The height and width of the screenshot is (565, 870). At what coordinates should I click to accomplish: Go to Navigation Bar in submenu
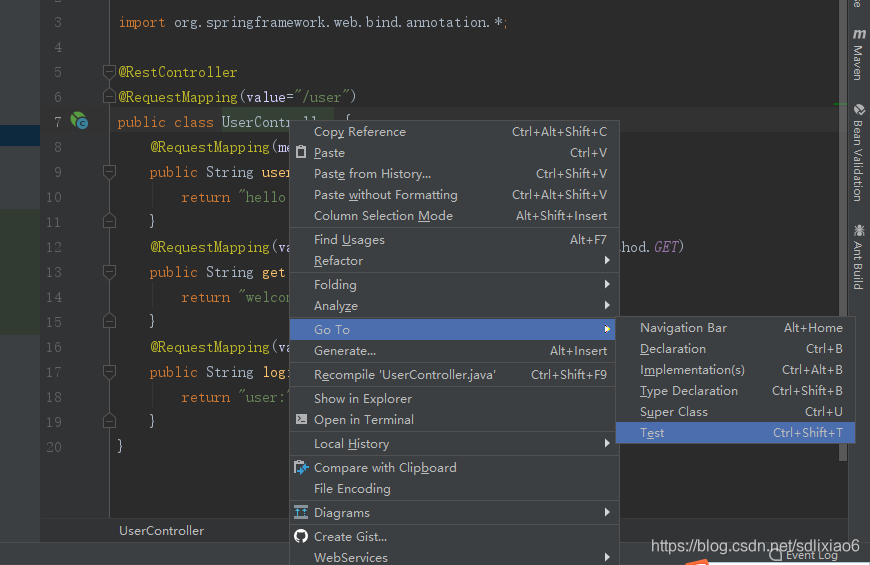[735, 327]
